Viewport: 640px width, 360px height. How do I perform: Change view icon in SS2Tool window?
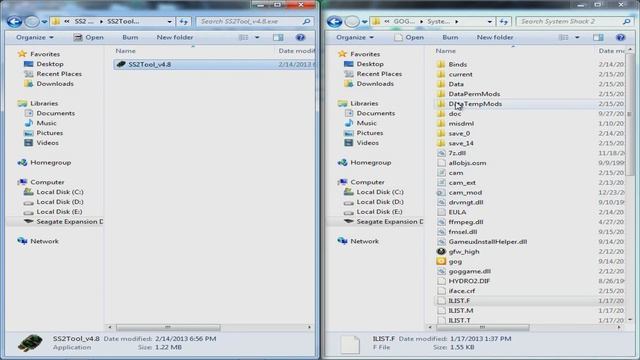243,37
